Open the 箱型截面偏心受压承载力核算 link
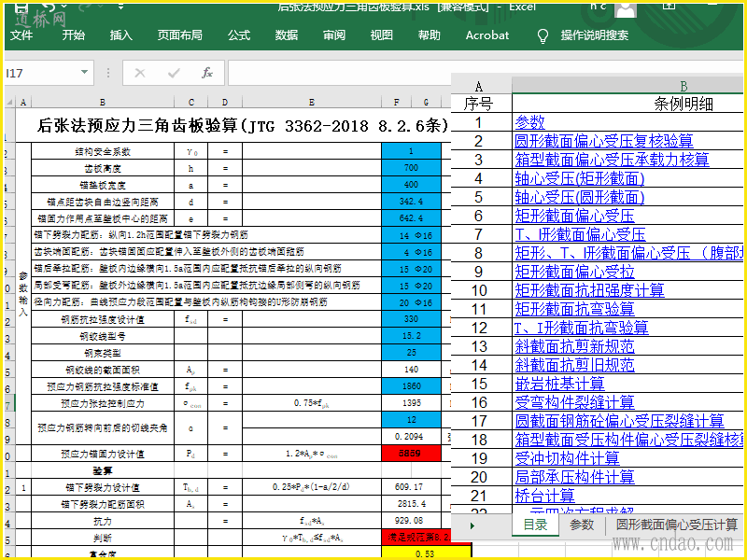Screen dimensions: 747x560 point(612,160)
